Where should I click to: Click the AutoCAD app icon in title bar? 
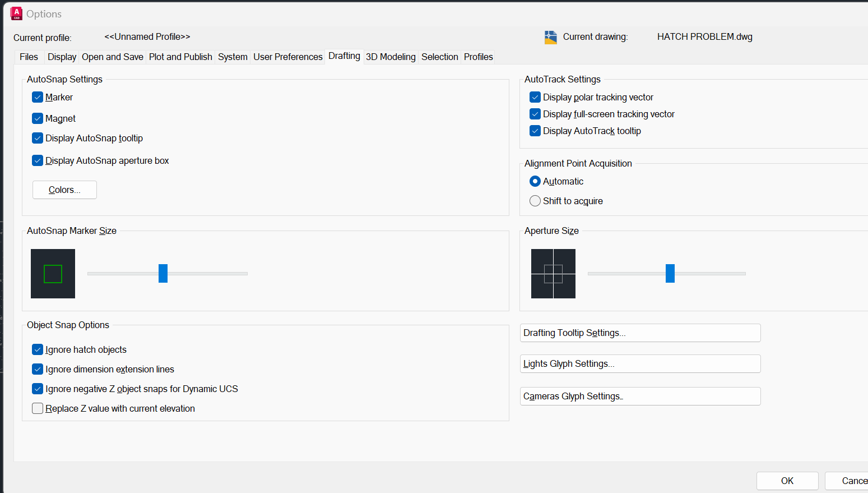tap(16, 13)
